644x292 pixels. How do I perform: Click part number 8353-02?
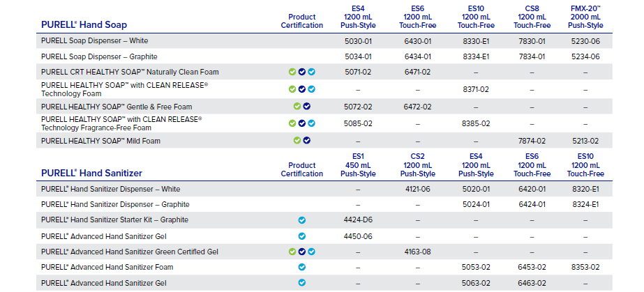pyautogui.click(x=585, y=267)
